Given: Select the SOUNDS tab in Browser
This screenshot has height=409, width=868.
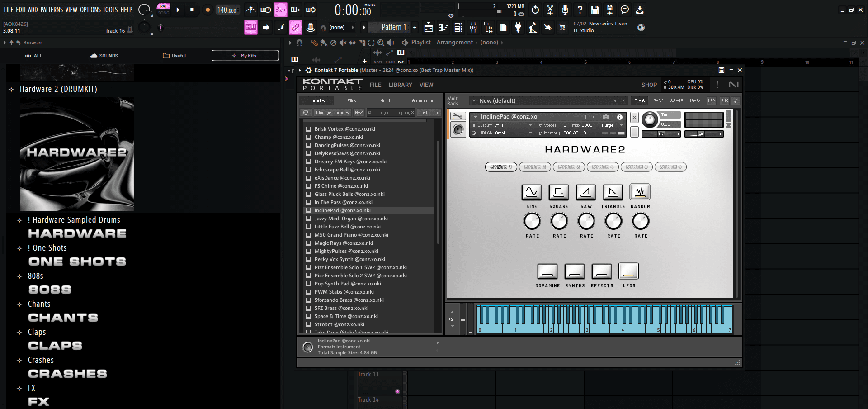Looking at the screenshot, I should (x=104, y=56).
